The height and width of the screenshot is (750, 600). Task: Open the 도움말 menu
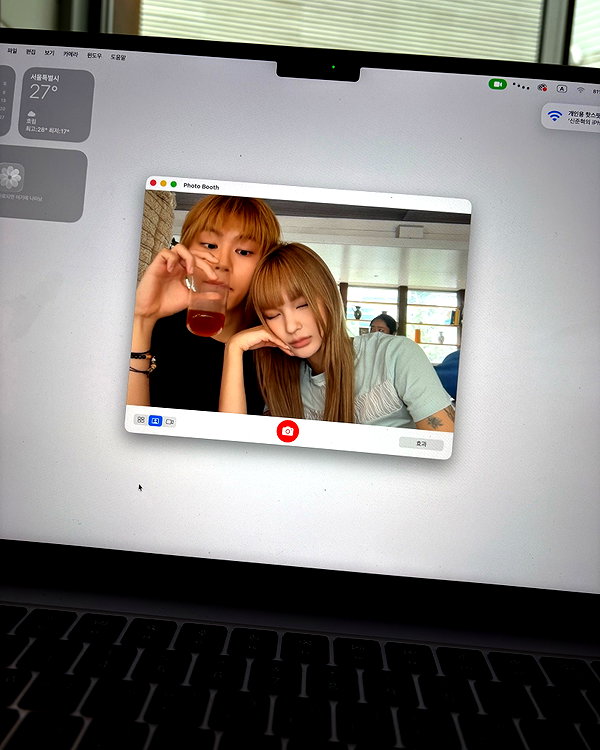pyautogui.click(x=118, y=57)
